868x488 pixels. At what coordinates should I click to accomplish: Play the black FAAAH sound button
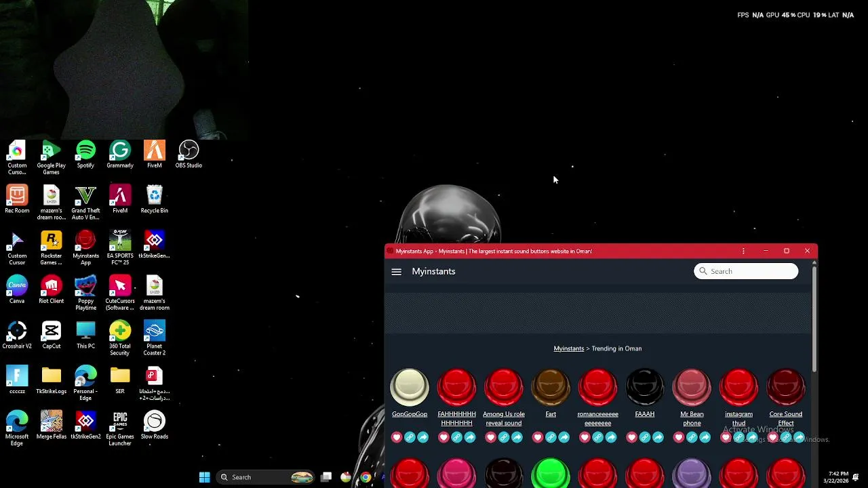(x=644, y=388)
